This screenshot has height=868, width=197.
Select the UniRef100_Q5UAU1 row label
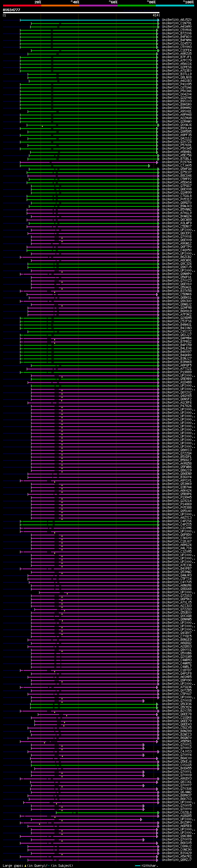[177, 287]
